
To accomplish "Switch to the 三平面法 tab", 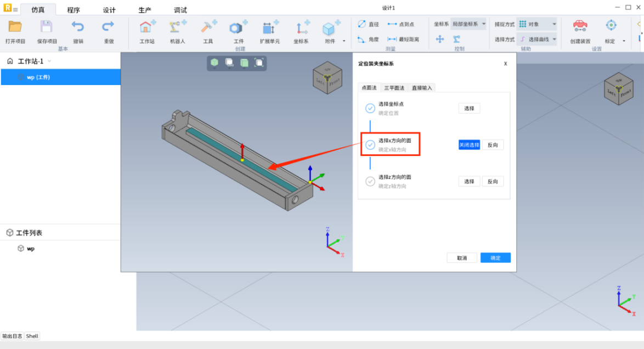I will click(x=394, y=88).
